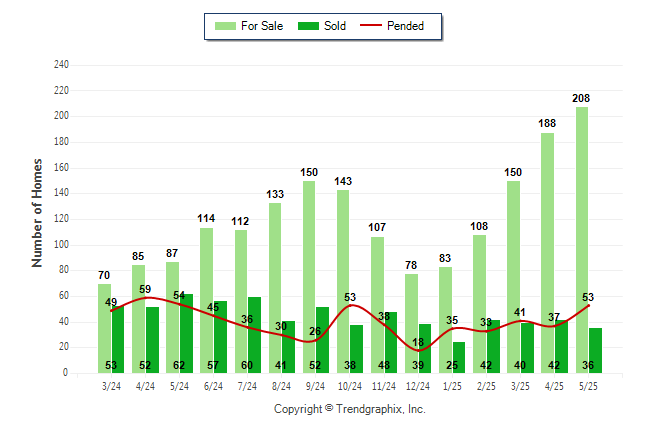Select the '12/24' x-axis label
The image size is (646, 434).
click(418, 386)
